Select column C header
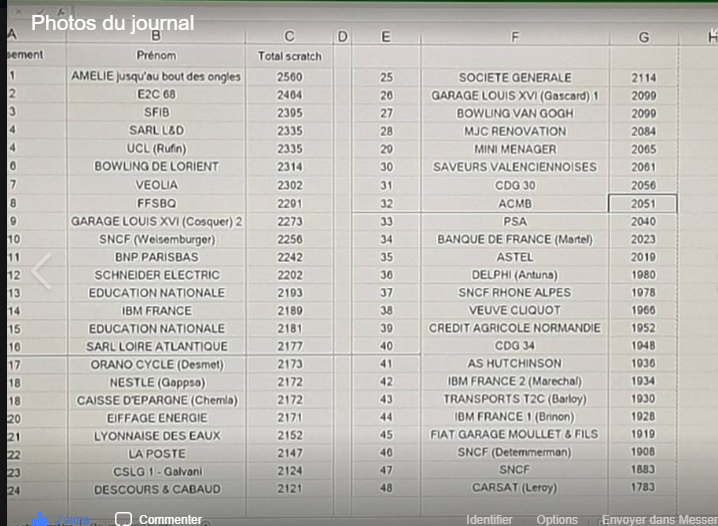This screenshot has width=718, height=526. coord(289,36)
